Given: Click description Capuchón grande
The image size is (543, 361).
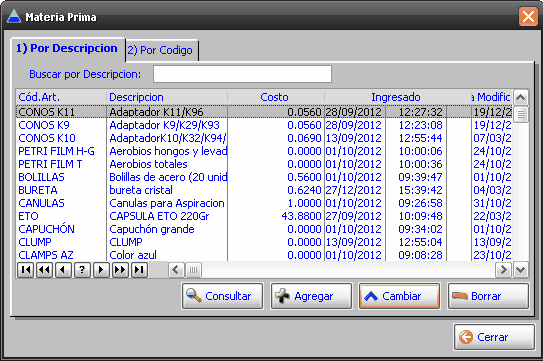Looking at the screenshot, I should click(152, 229).
